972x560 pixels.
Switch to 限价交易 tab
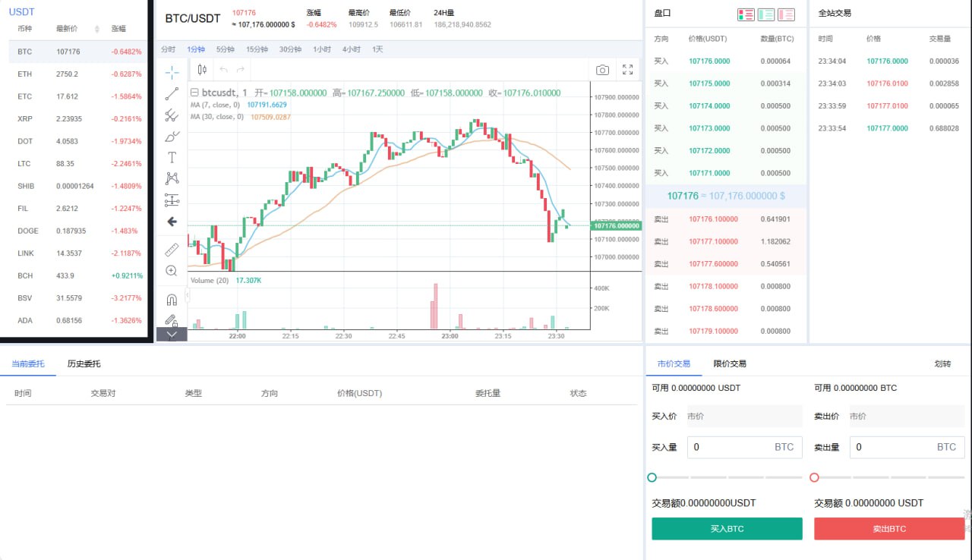point(730,363)
